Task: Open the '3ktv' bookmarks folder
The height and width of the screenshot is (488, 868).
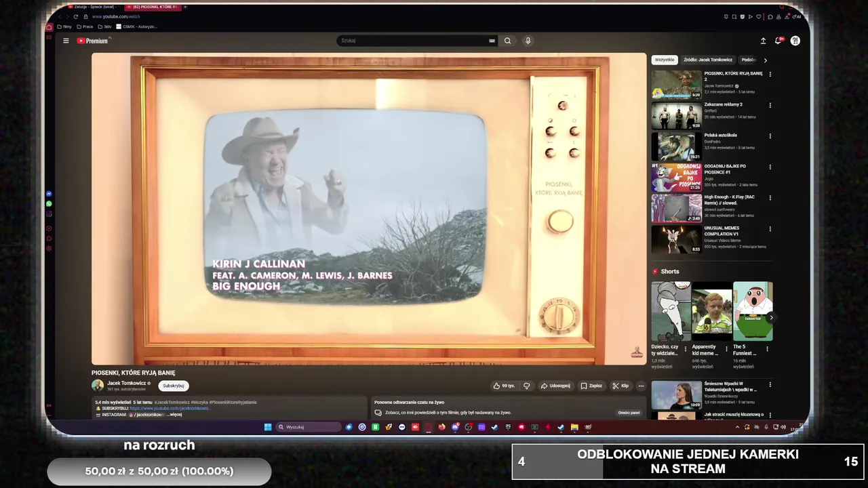Action: [x=104, y=27]
